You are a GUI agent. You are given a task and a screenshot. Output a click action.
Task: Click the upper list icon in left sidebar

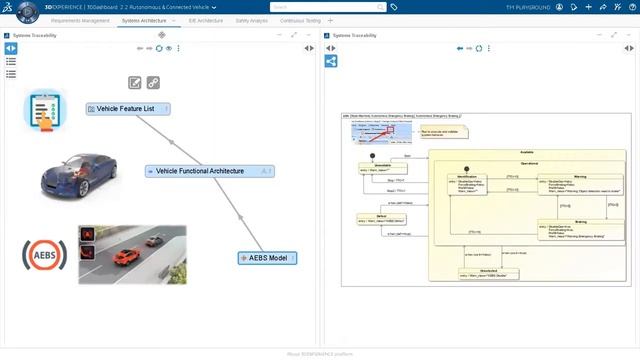11,62
